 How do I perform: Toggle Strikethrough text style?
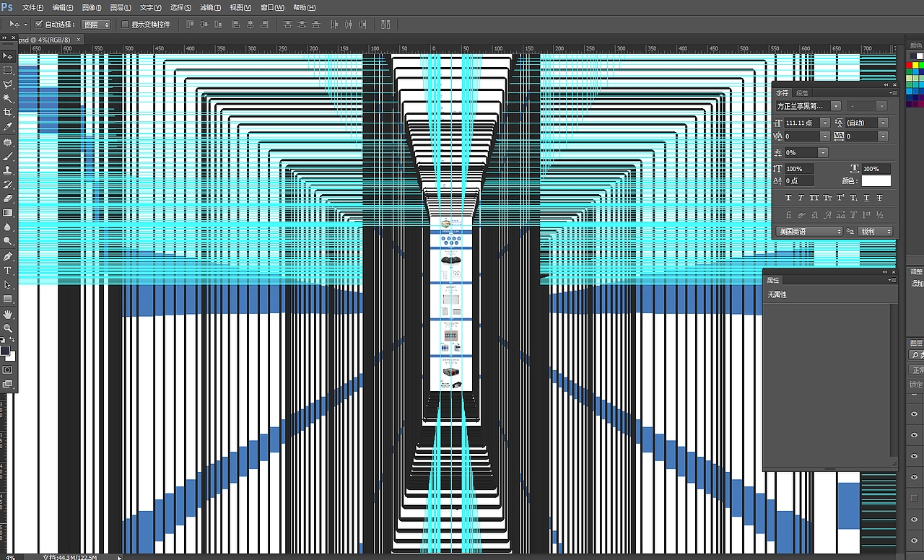pyautogui.click(x=879, y=198)
